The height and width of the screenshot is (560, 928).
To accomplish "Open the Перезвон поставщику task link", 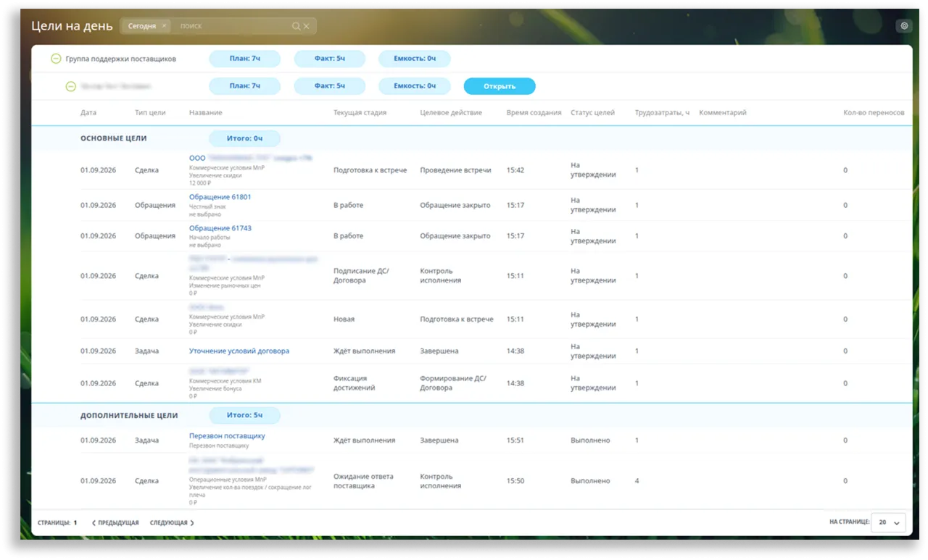I will [x=227, y=436].
